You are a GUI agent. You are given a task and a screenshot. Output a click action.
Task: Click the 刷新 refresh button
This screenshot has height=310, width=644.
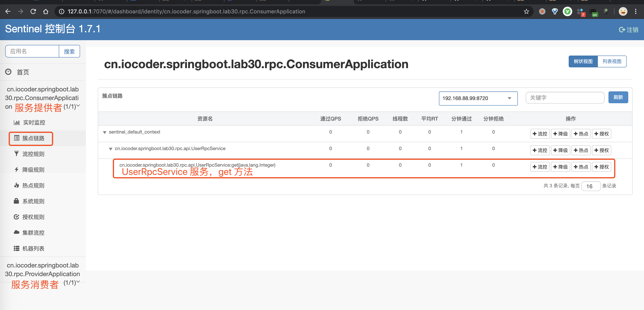[618, 97]
